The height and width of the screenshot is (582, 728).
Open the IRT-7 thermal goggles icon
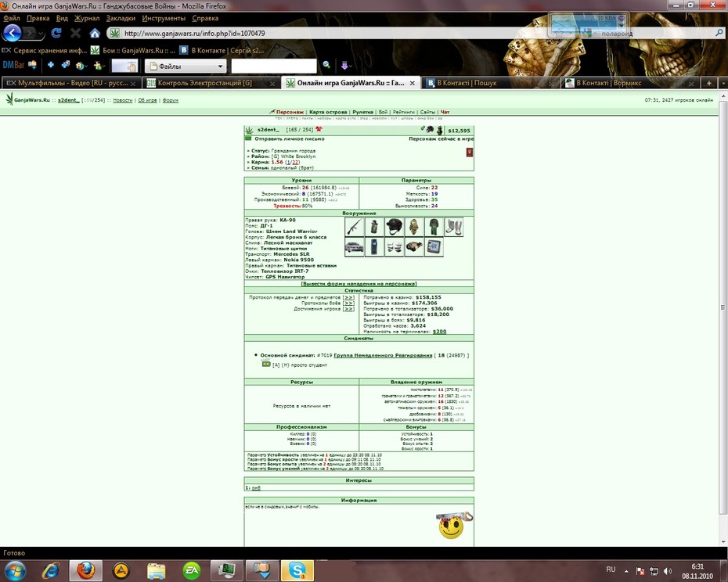point(414,247)
